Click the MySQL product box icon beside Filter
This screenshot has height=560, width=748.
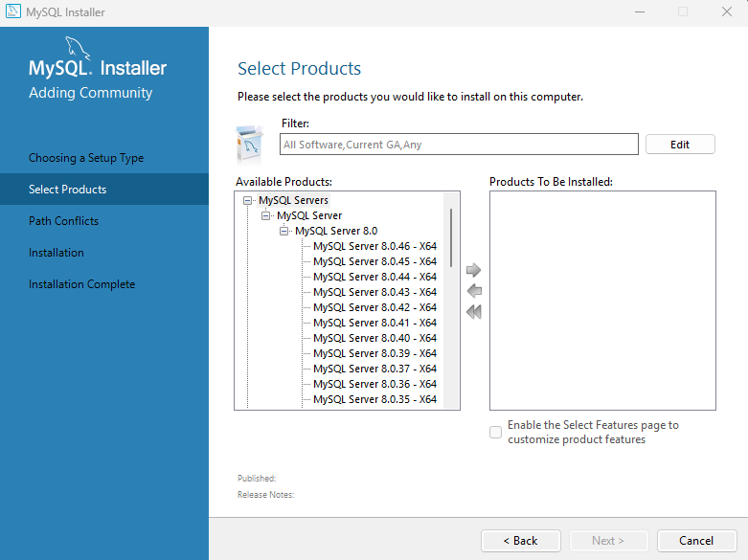click(249, 144)
